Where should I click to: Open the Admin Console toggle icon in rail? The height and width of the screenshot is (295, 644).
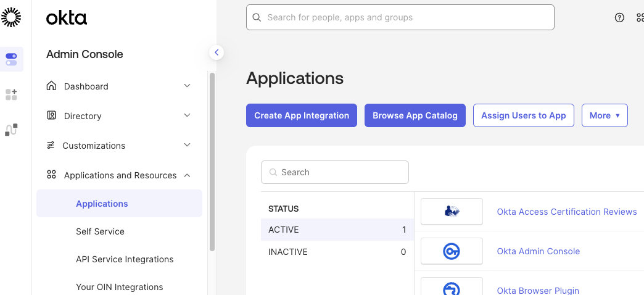pyautogui.click(x=12, y=59)
